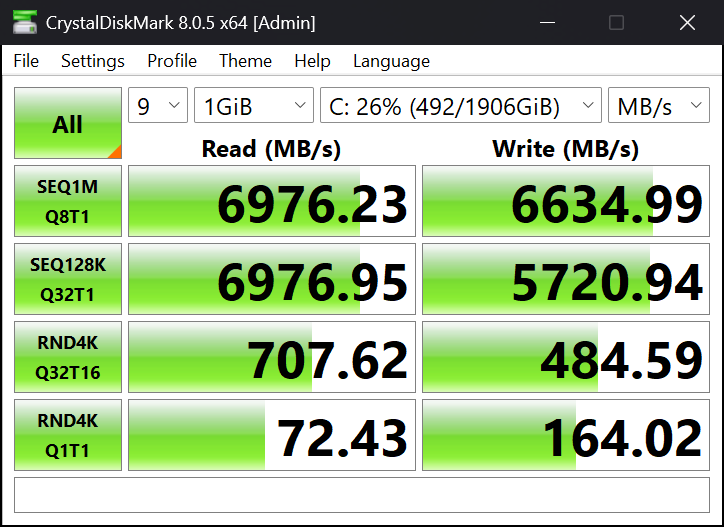Image resolution: width=724 pixels, height=527 pixels.
Task: Start the SEQ128K Q32T1 test
Action: coord(68,279)
